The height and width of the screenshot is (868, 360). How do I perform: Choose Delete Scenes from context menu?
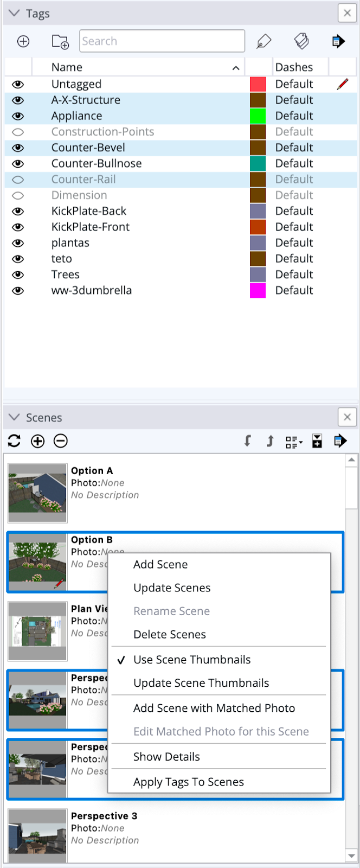click(170, 634)
